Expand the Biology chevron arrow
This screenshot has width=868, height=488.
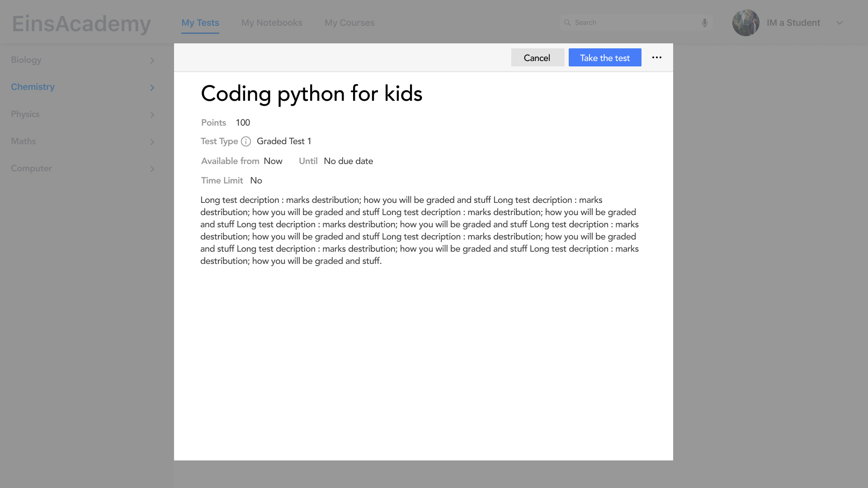click(152, 61)
